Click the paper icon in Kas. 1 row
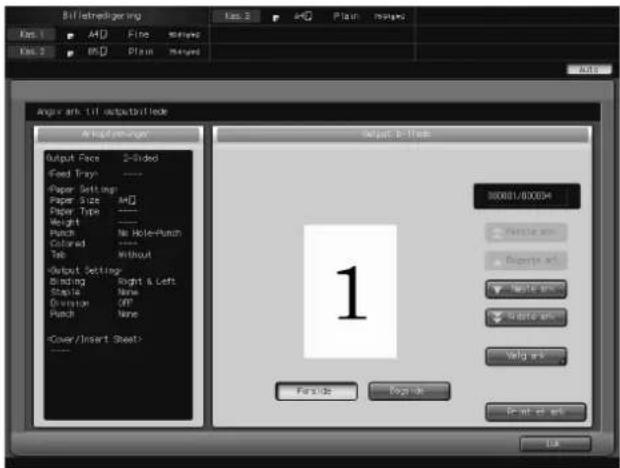 [x=70, y=36]
